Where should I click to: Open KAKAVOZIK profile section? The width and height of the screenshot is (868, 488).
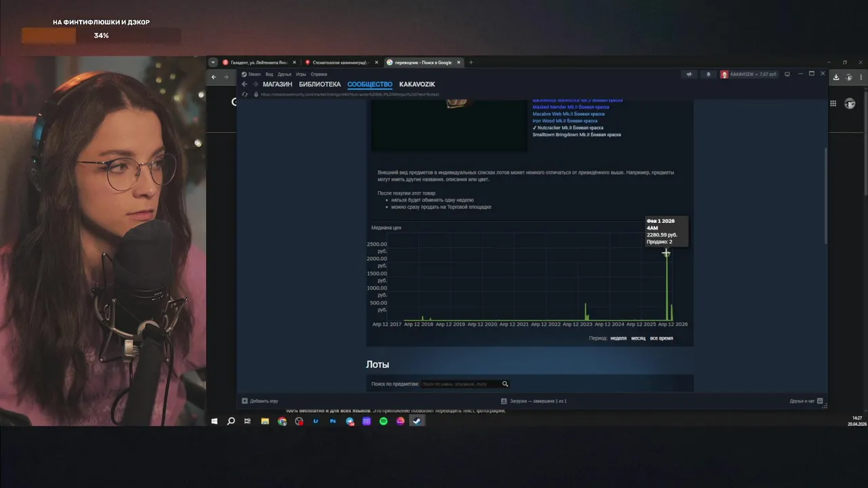click(417, 84)
